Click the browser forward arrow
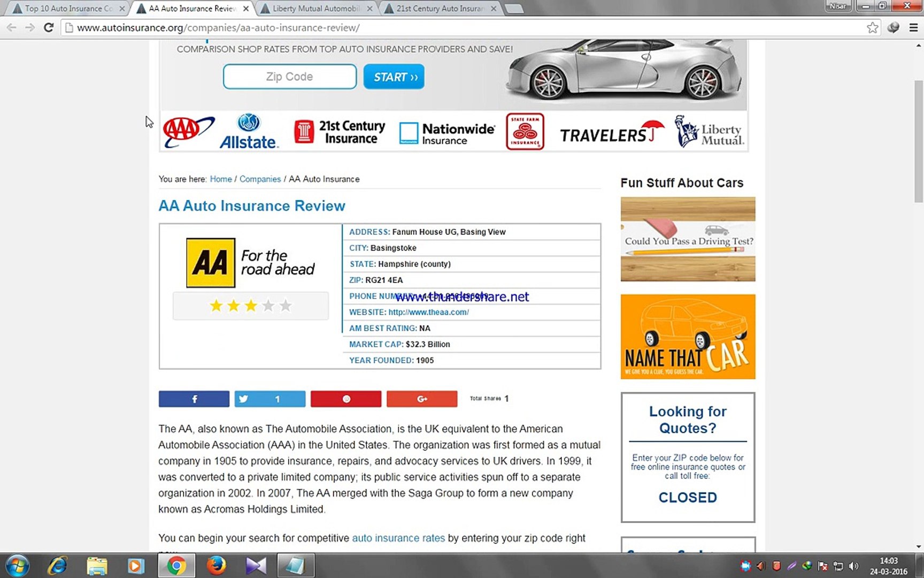This screenshot has height=578, width=924. point(30,27)
